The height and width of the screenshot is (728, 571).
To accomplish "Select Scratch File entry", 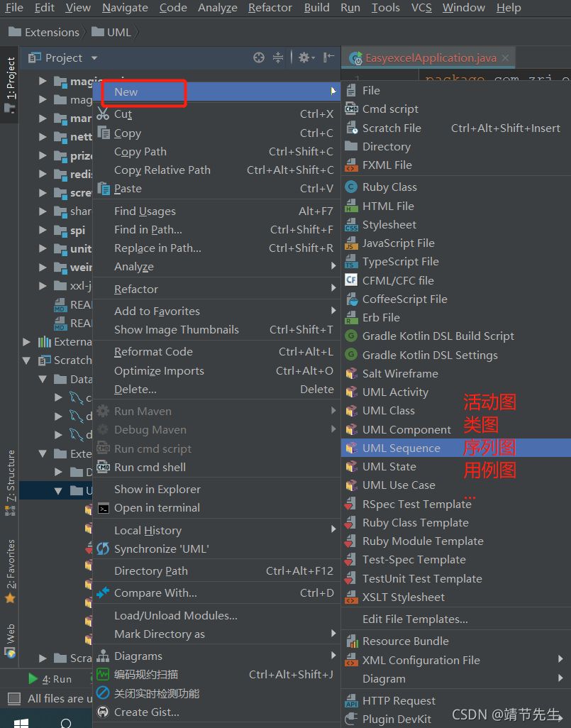I will [456, 128].
